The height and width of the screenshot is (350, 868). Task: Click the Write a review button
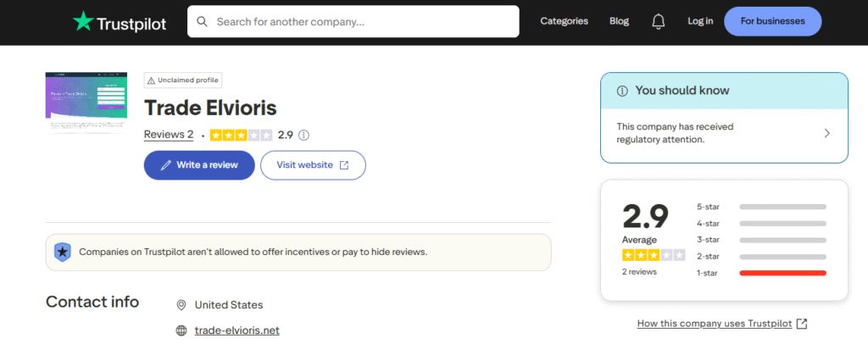point(199,165)
